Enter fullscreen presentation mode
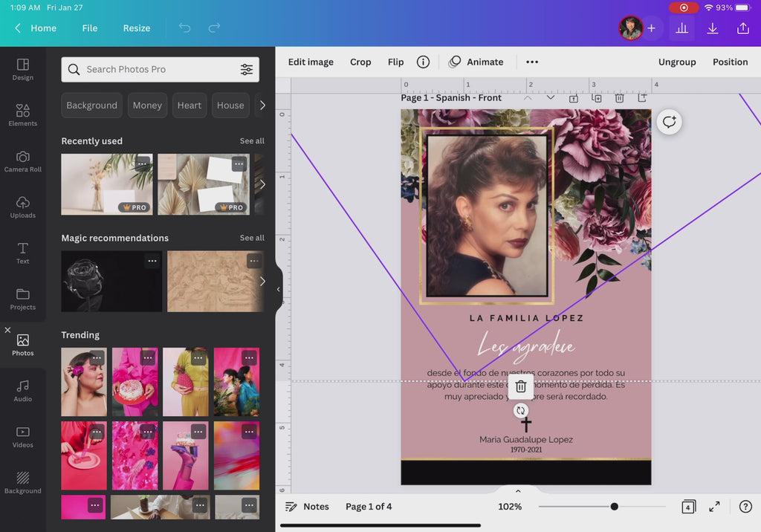Image resolution: width=761 pixels, height=532 pixels. [714, 507]
